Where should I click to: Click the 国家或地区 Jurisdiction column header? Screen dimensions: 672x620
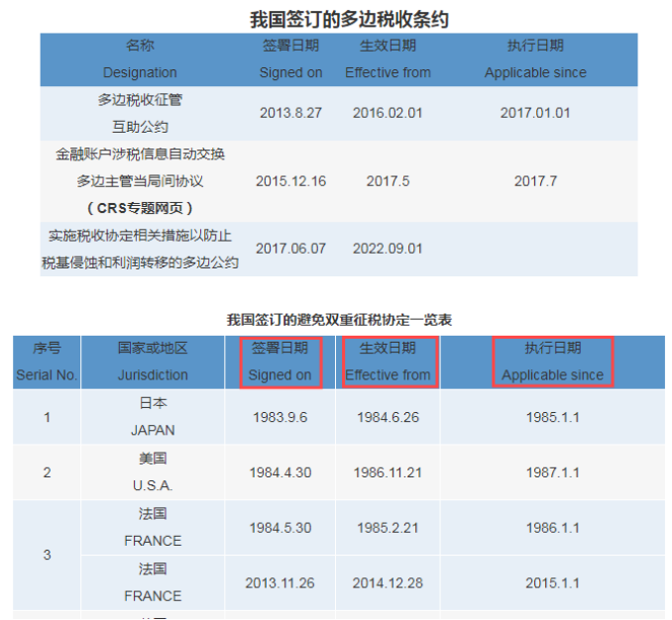pos(153,362)
